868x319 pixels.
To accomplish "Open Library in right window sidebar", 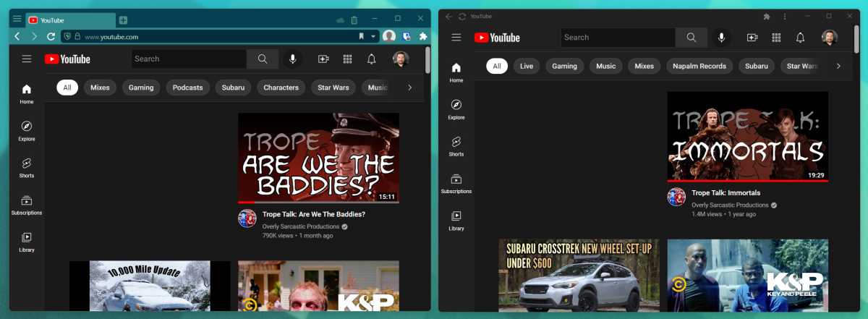I will point(456,221).
